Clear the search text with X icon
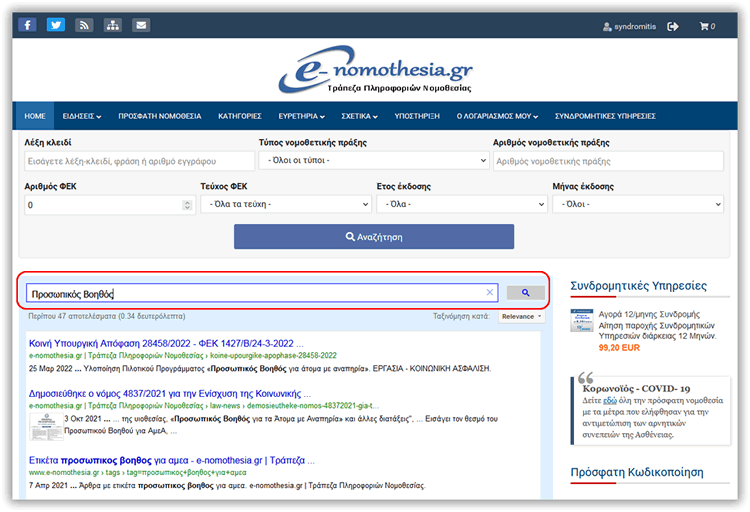750x512 pixels. (x=490, y=293)
